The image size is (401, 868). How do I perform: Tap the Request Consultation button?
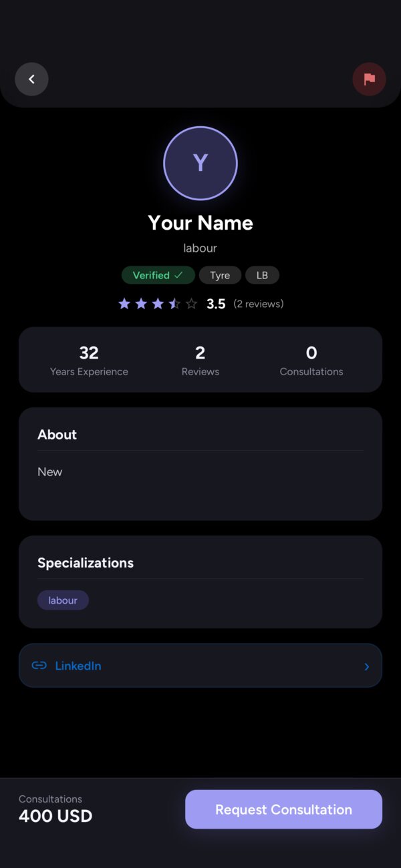coord(283,809)
